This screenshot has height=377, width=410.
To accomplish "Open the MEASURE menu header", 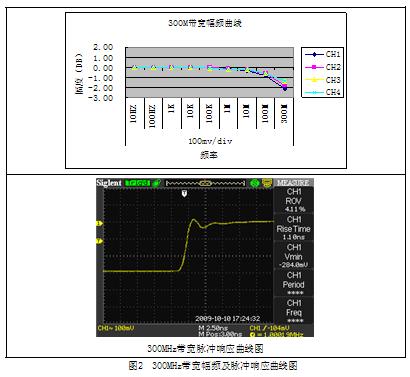I will pos(293,183).
